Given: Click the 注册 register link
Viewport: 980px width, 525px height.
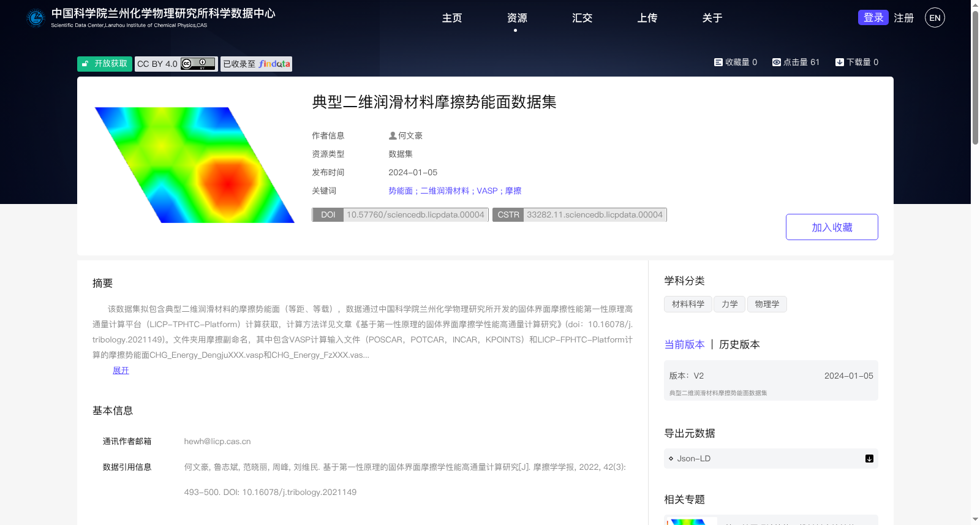Looking at the screenshot, I should pyautogui.click(x=903, y=18).
